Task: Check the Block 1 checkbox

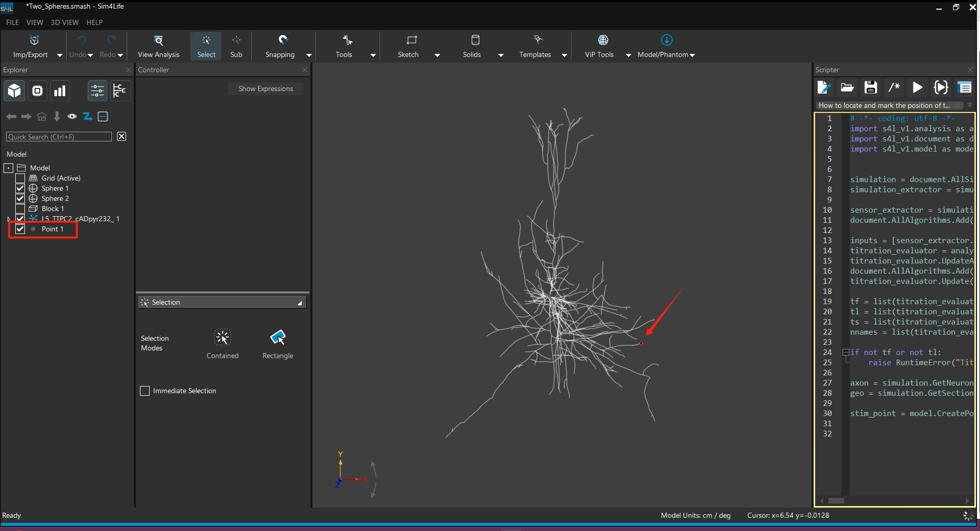Action: (x=20, y=209)
